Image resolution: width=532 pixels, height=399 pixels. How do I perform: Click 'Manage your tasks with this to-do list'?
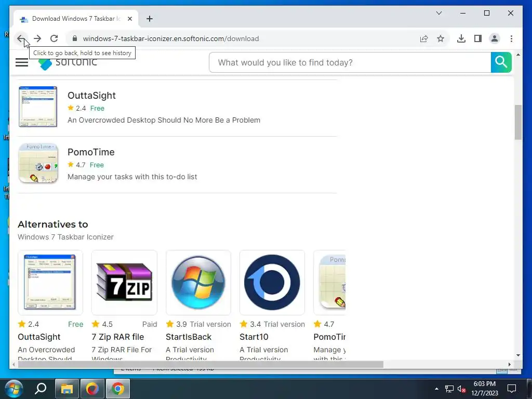[x=132, y=177]
